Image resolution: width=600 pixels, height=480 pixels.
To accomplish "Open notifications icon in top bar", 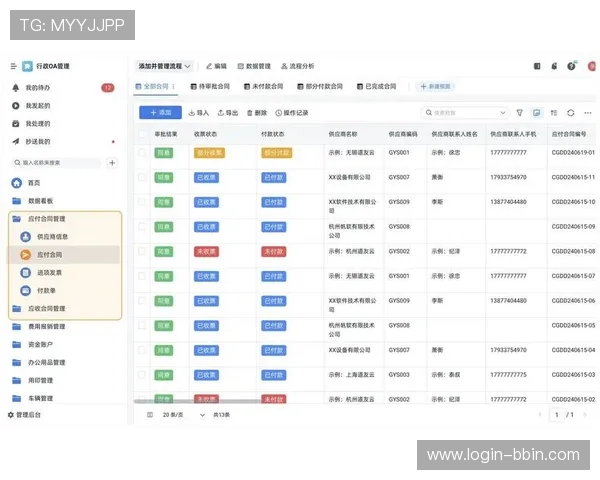I will tap(554, 66).
